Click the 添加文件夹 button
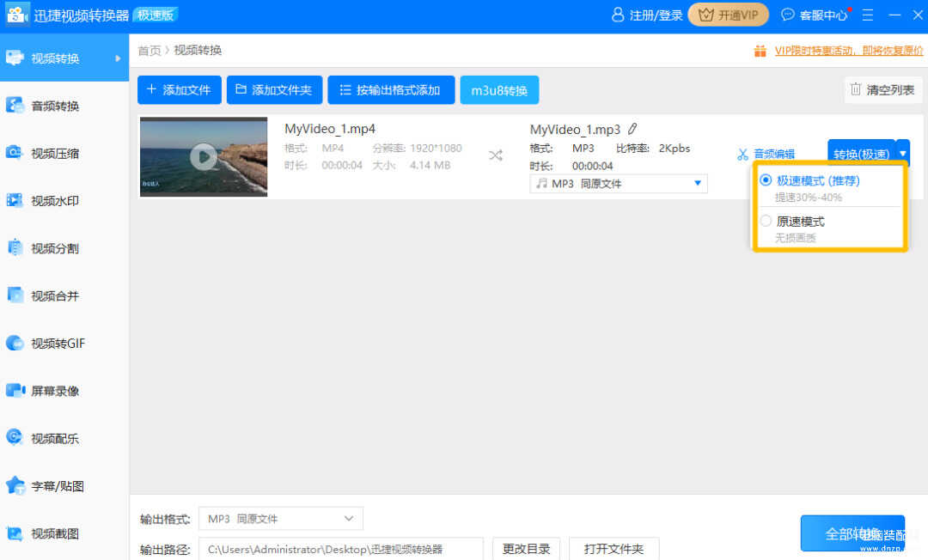 [x=275, y=90]
